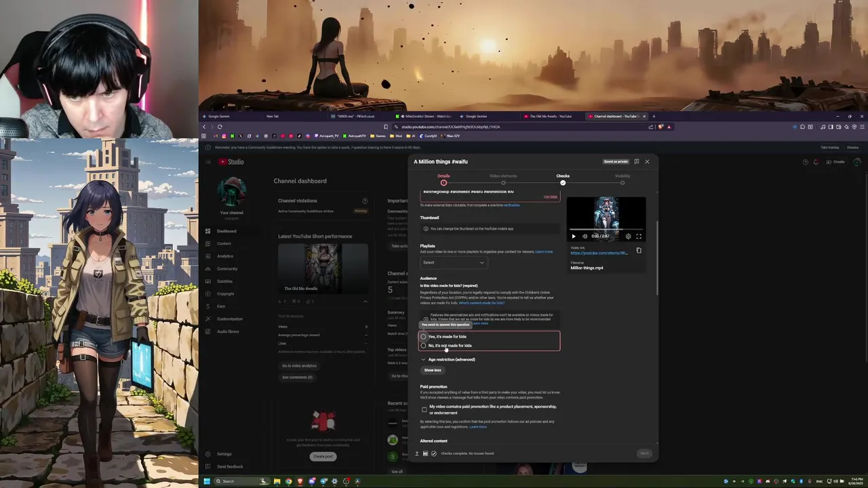
Task: Open File Explorer from the taskbar
Action: [x=277, y=481]
